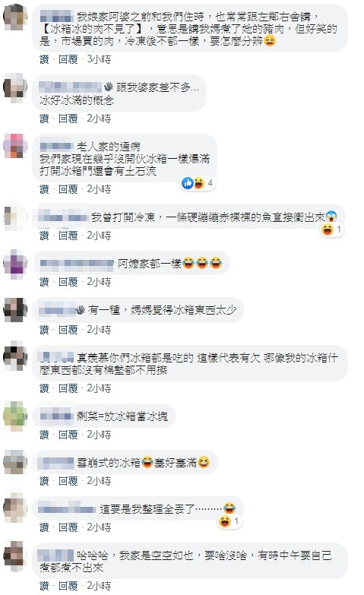Reply to the 硬繃繃赤裸裸的魚 comment
The image size is (364, 595).
tap(68, 236)
